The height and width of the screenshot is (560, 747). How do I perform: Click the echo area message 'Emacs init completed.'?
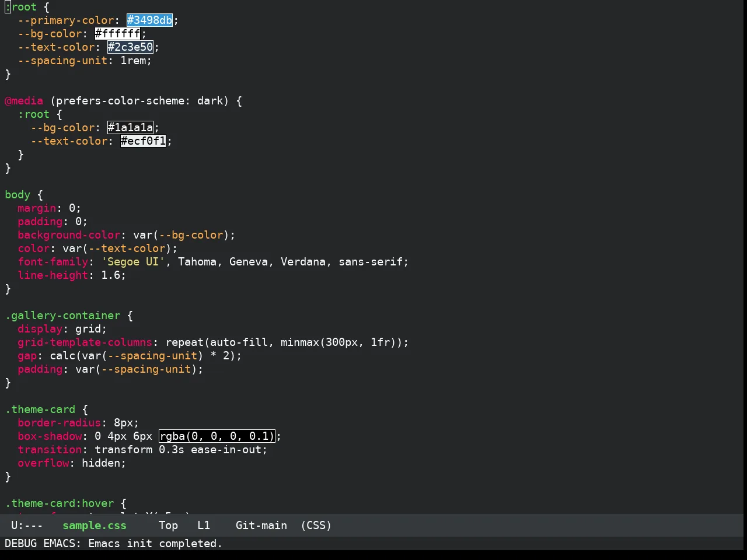pyautogui.click(x=155, y=544)
